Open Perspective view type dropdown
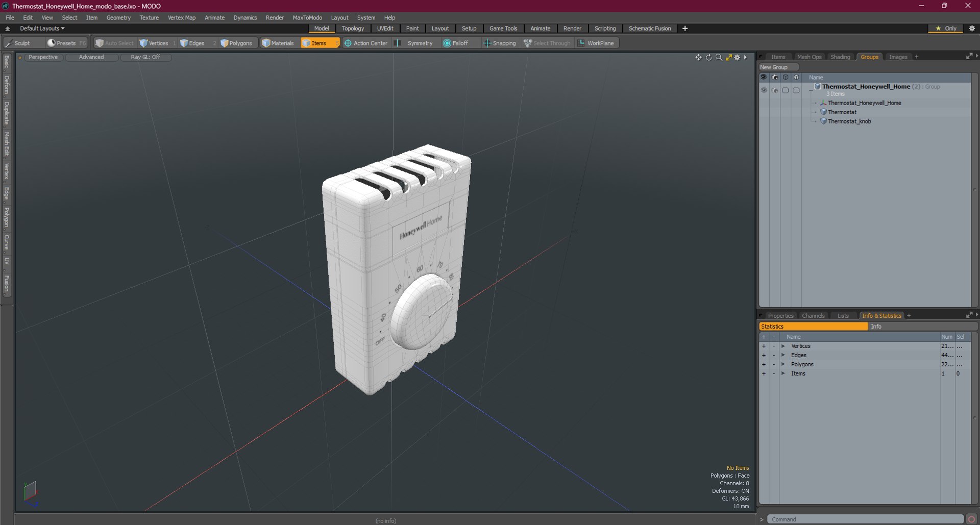980x525 pixels. (43, 57)
